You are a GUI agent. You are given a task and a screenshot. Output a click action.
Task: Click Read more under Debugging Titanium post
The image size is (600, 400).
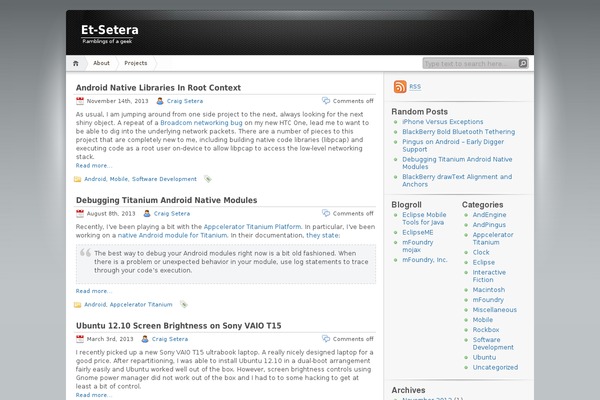click(x=94, y=291)
